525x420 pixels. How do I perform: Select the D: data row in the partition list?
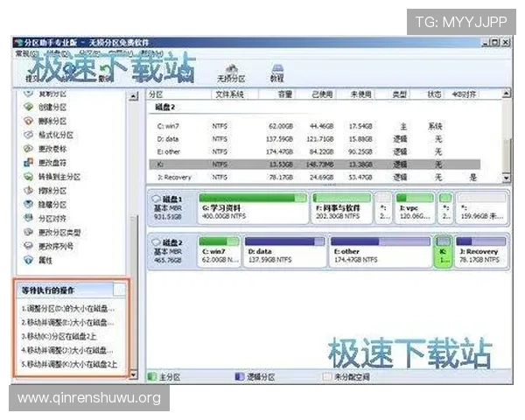315,139
